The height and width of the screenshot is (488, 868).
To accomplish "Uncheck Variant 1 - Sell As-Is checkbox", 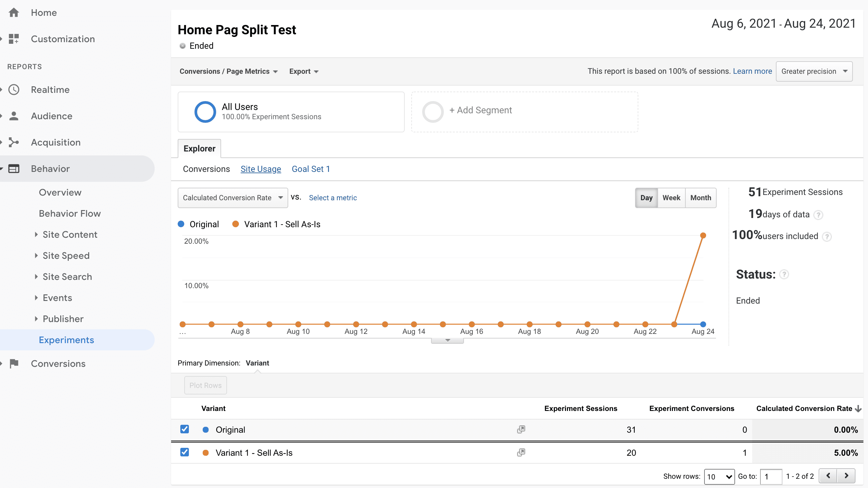I will click(184, 452).
